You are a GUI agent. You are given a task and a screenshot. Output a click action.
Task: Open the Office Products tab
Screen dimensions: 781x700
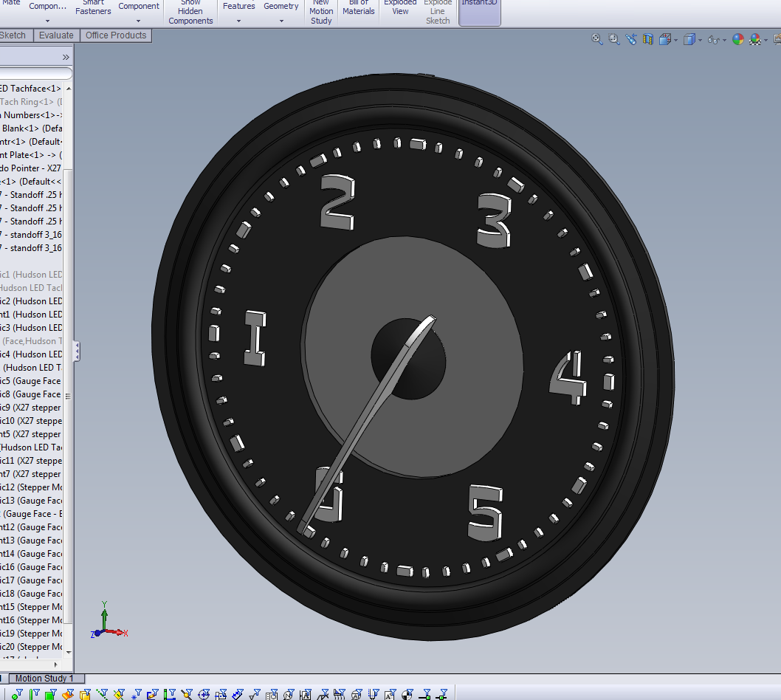coord(116,35)
